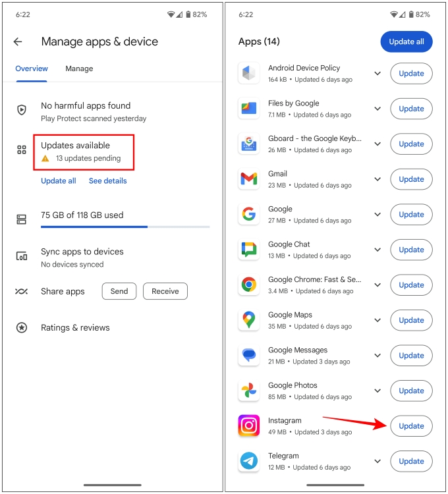Open No harmful apps found entry
This screenshot has height=494, width=448.
tap(94, 111)
